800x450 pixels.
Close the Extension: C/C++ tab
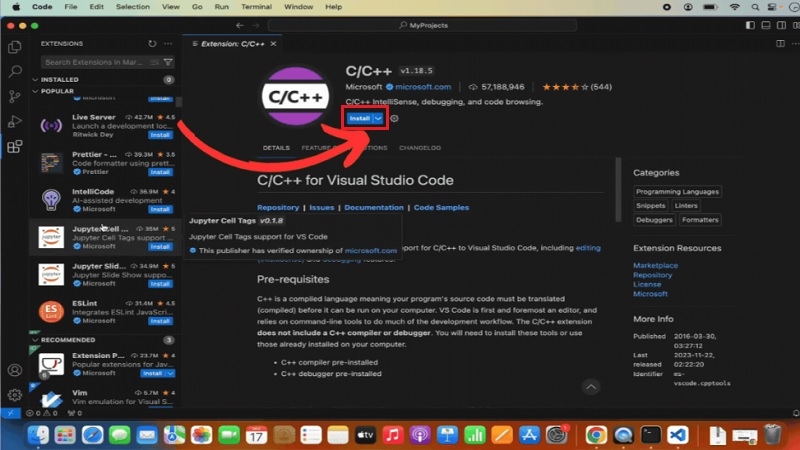(x=273, y=44)
